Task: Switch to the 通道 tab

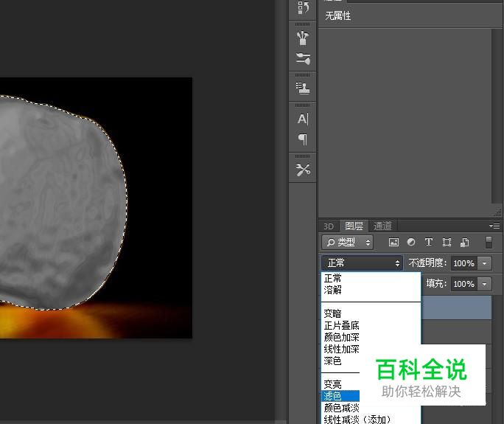Action: click(382, 226)
